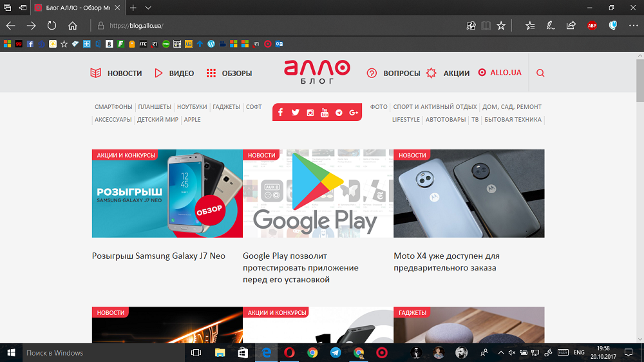Open the Windows Action Center notifications icon
Image resolution: width=644 pixels, height=362 pixels.
point(628,352)
